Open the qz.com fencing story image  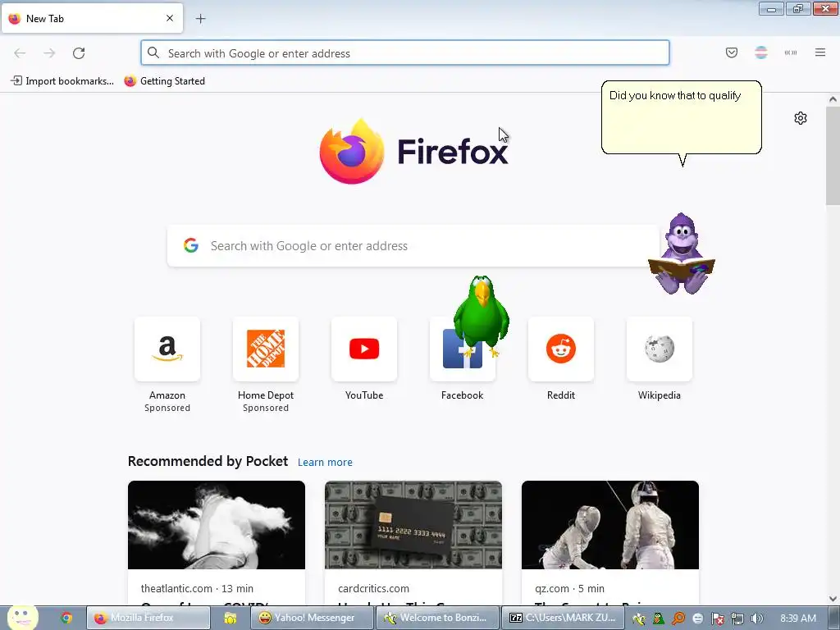(x=610, y=525)
